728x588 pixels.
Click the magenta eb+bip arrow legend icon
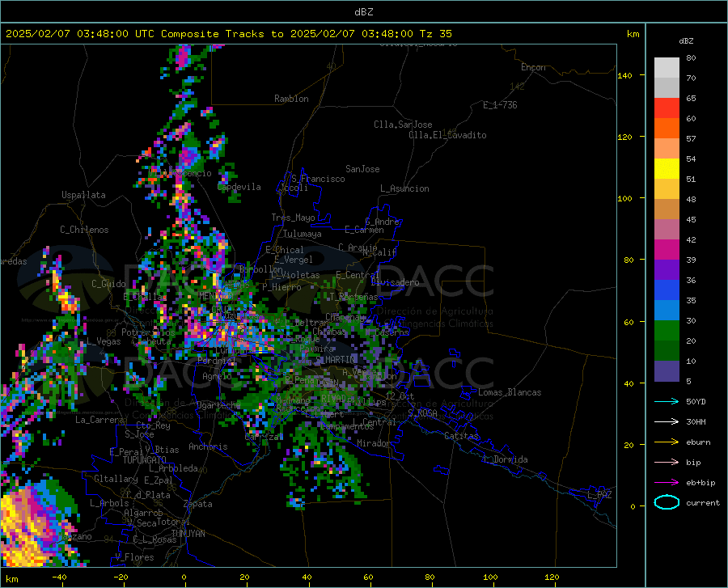(667, 483)
